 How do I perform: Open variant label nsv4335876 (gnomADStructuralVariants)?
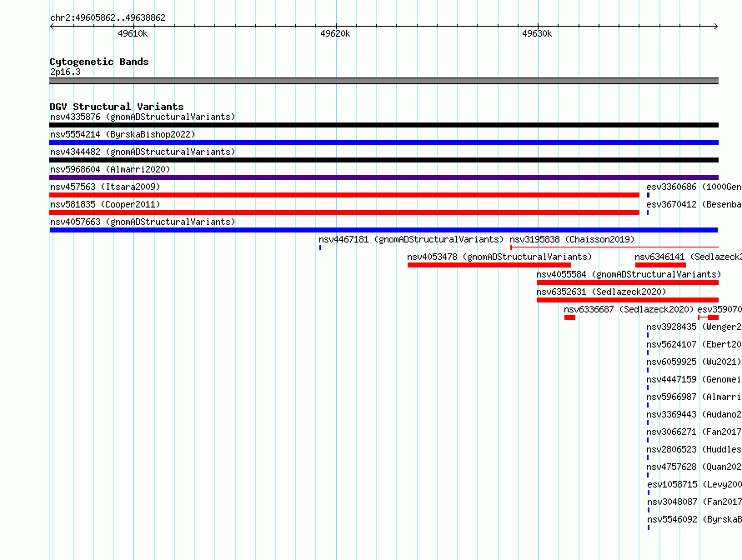pos(143,117)
